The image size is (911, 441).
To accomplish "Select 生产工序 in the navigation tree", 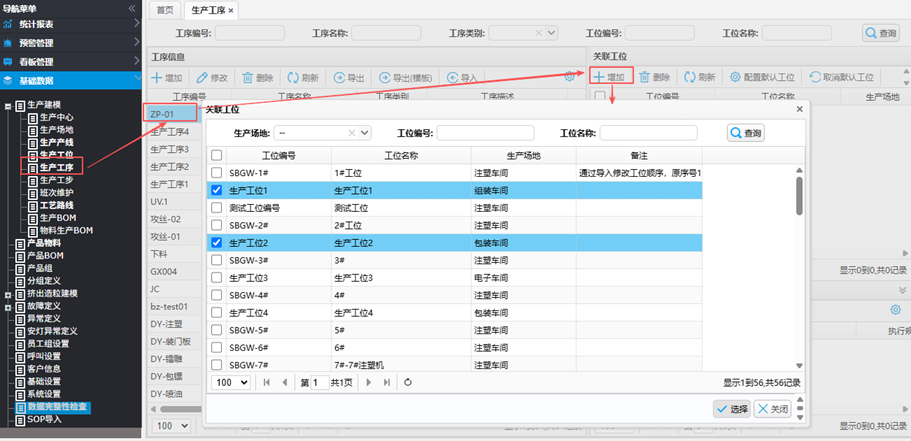I will 56,167.
